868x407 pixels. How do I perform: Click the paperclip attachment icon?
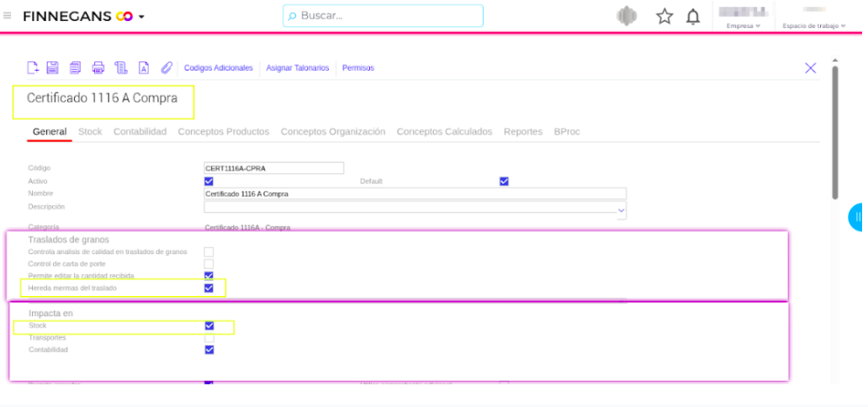(x=167, y=67)
